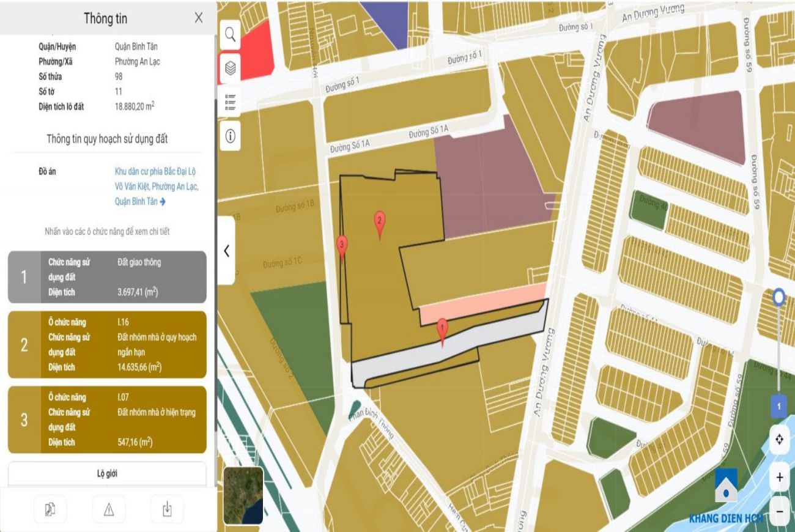This screenshot has width=795, height=532.
Task: Open the map info button
Action: 231,136
